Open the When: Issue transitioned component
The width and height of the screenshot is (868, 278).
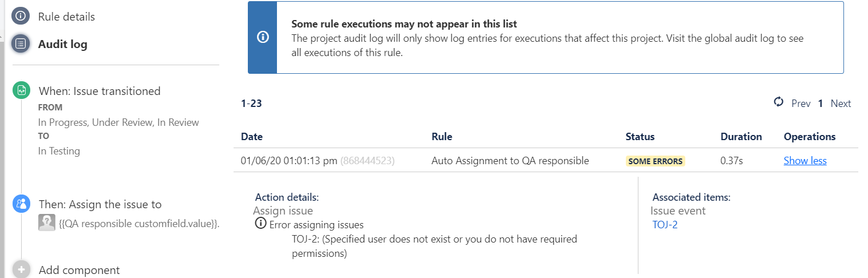point(99,91)
